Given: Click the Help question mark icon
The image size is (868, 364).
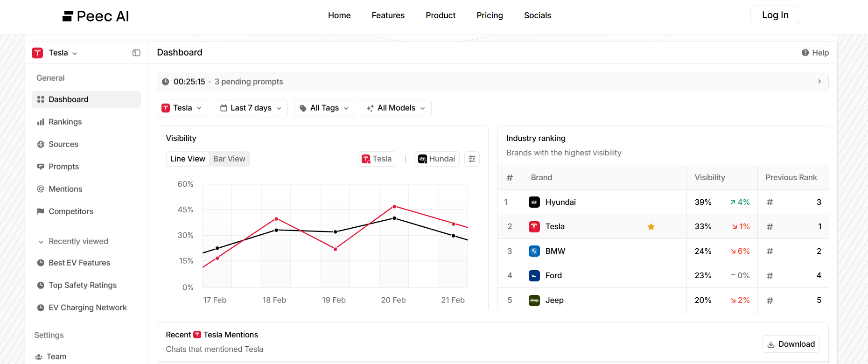Looking at the screenshot, I should tap(805, 53).
